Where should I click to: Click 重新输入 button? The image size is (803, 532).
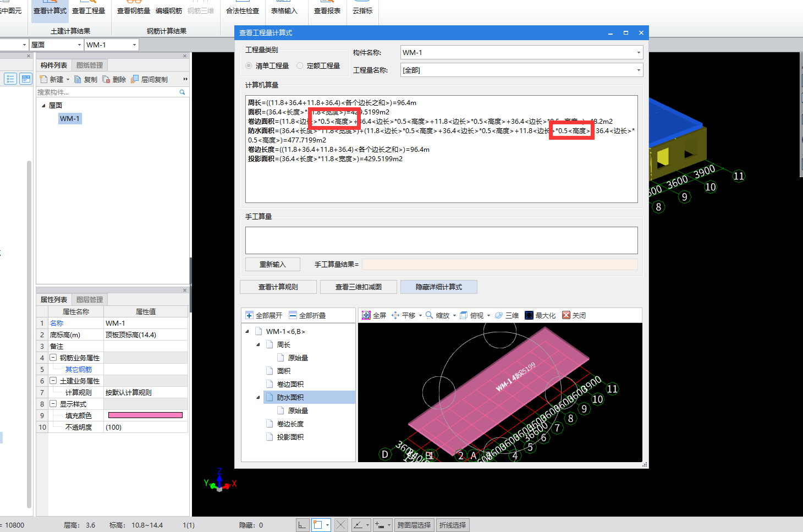(273, 265)
